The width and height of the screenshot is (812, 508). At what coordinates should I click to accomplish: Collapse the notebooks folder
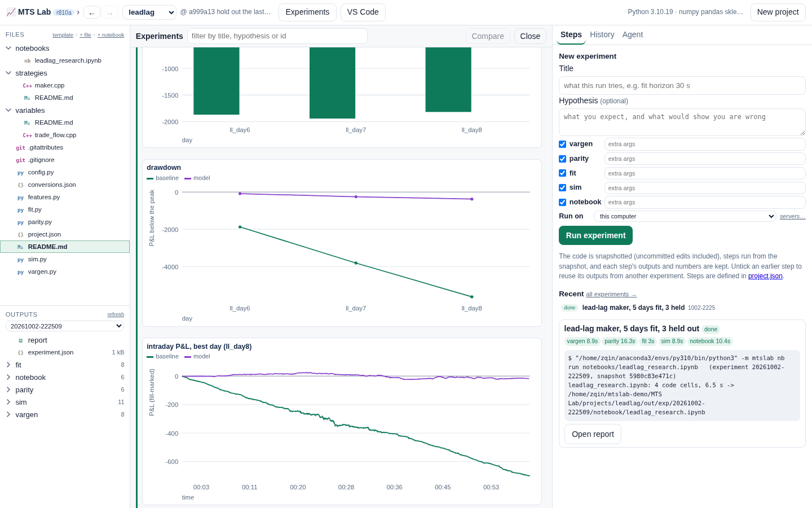[x=8, y=48]
